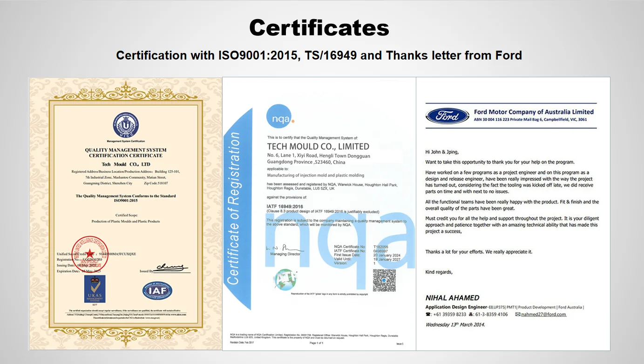Click the 'Kind regards,' closing

pos(439,272)
